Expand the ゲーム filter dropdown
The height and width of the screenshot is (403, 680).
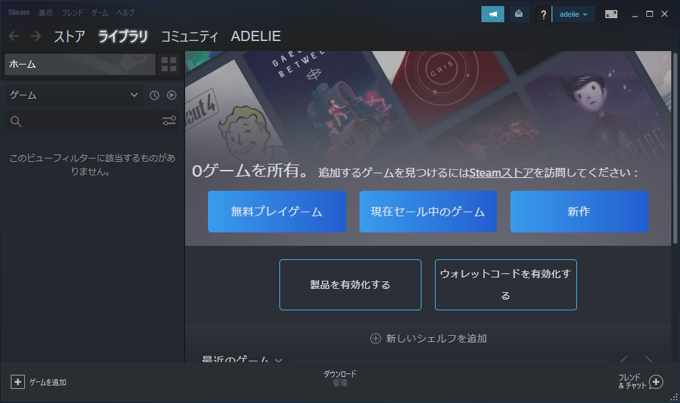point(74,95)
